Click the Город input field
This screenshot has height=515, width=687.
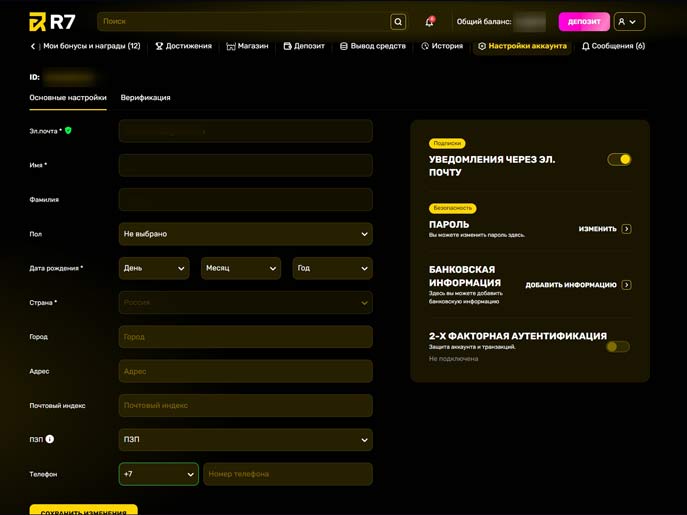[245, 337]
